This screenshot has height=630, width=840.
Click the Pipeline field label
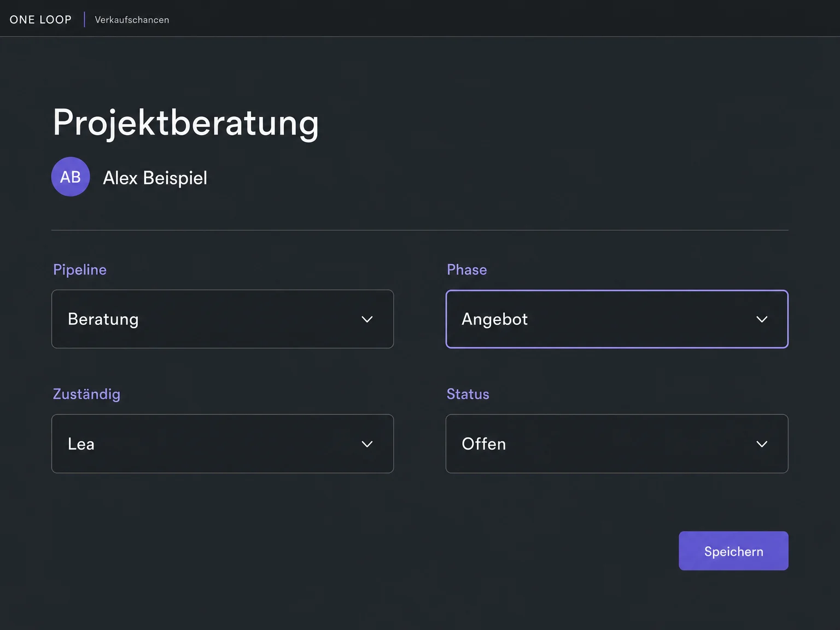[x=80, y=270]
